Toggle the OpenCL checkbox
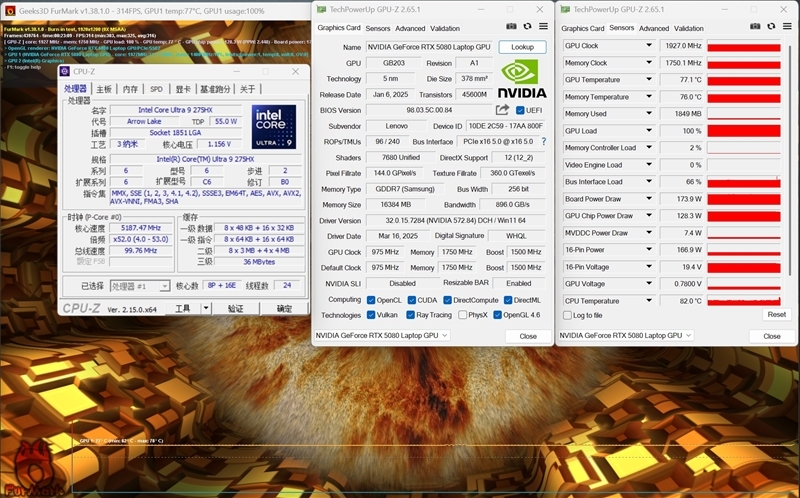Screen dimensions: 800x498 click(x=371, y=300)
